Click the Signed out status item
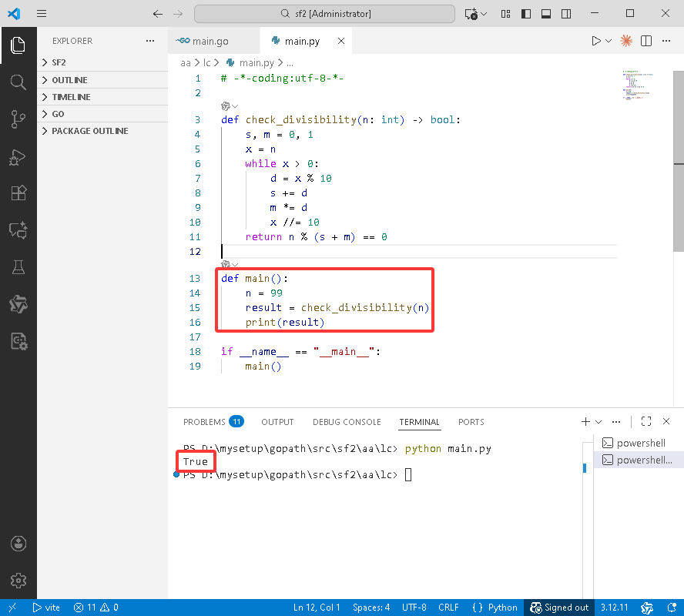 pyautogui.click(x=558, y=608)
